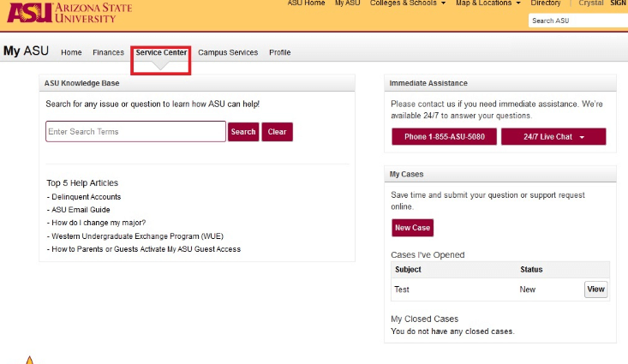The image size is (628, 364).
Task: View the Test case
Action: click(x=595, y=289)
